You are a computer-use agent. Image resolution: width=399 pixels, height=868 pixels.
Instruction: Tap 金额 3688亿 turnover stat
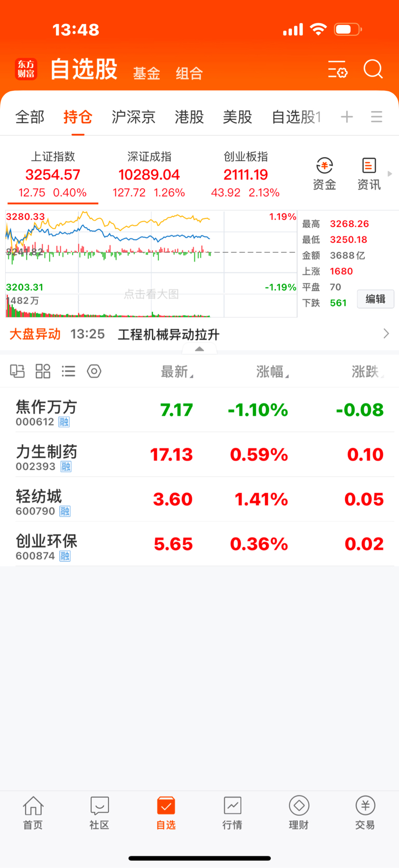point(334,255)
